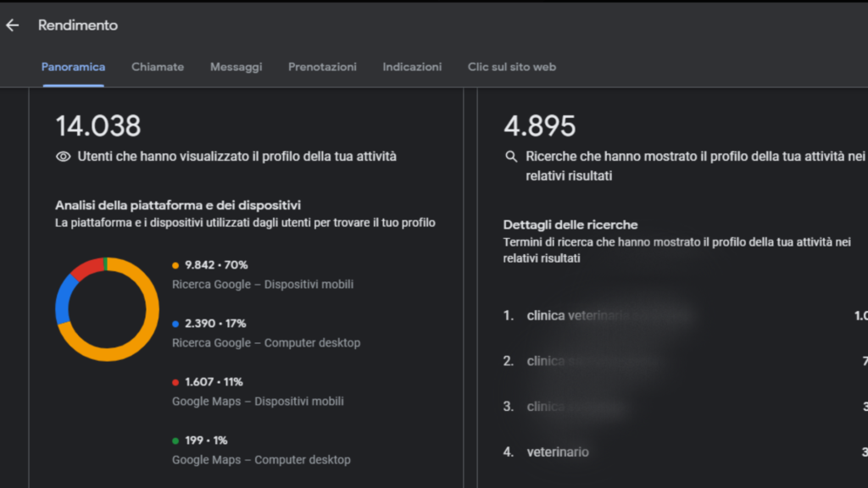Click the yellow dot for Ricerca Google mobile
The image size is (868, 488).
click(176, 264)
